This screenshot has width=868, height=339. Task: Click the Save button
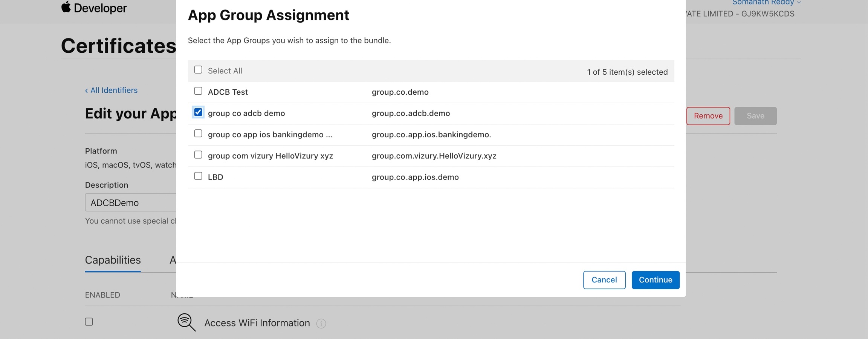point(755,116)
